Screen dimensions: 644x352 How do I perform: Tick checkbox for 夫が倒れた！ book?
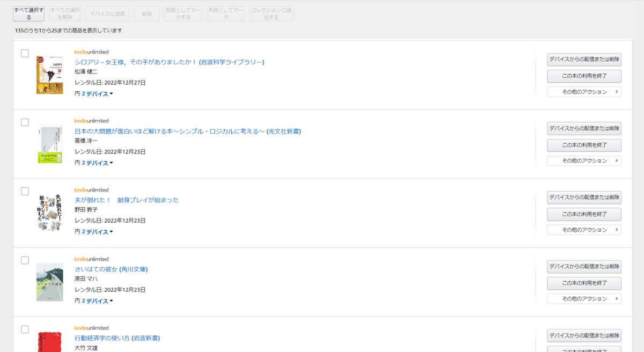point(25,191)
